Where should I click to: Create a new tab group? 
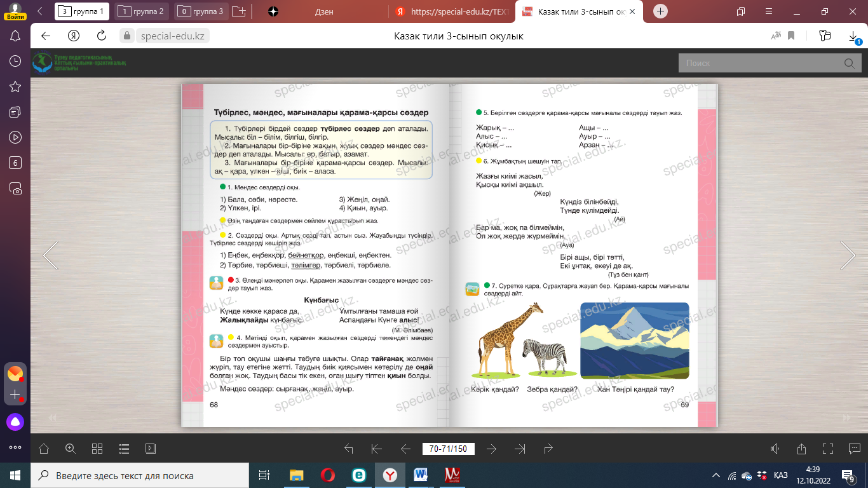tap(239, 11)
